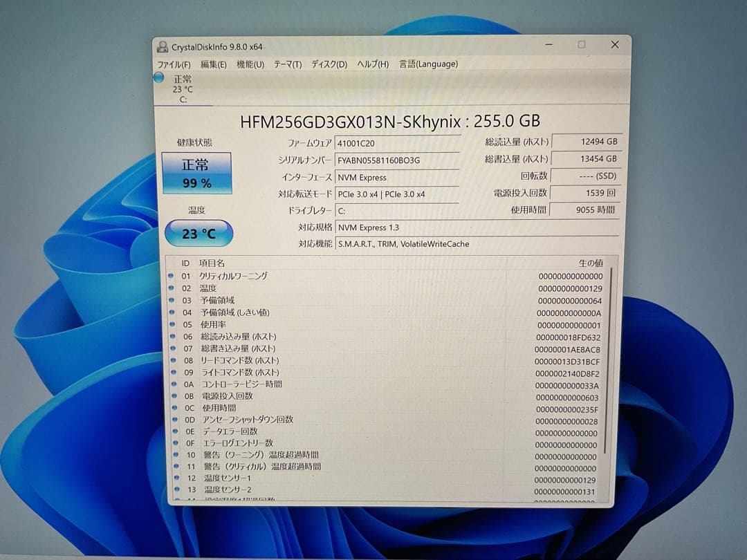Screen dimensions: 747x560
Task: Click the ID column header
Action: point(185,263)
